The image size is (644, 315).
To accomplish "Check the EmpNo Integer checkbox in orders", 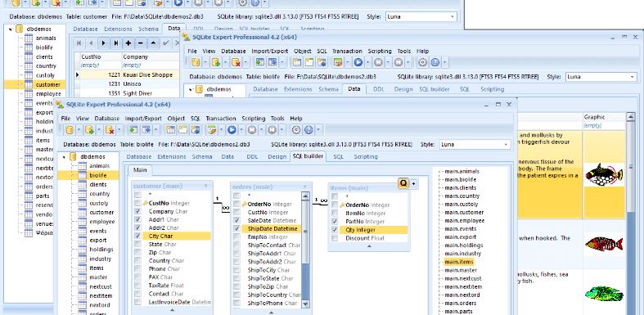I will [236, 237].
